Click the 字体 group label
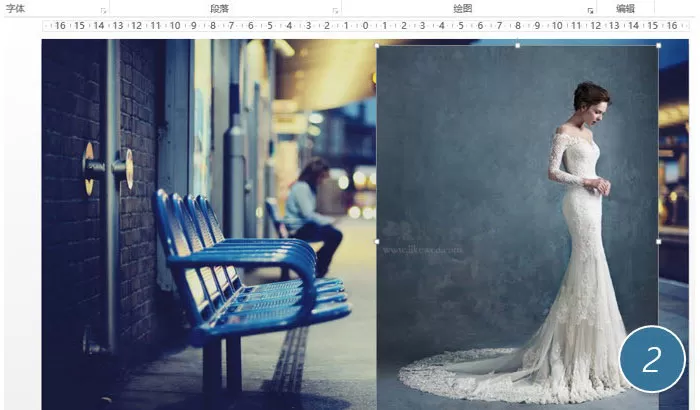The height and width of the screenshot is (410, 700). [15, 8]
